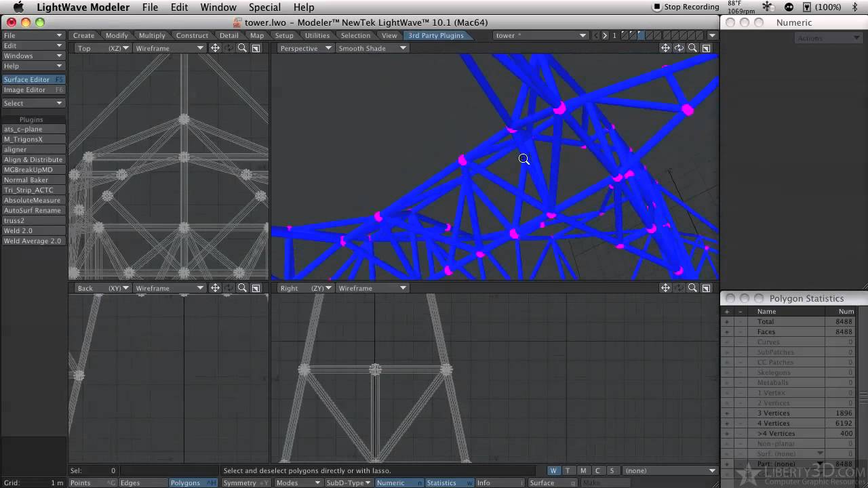Click the plus button for Faces row
The width and height of the screenshot is (868, 488).
tap(727, 332)
